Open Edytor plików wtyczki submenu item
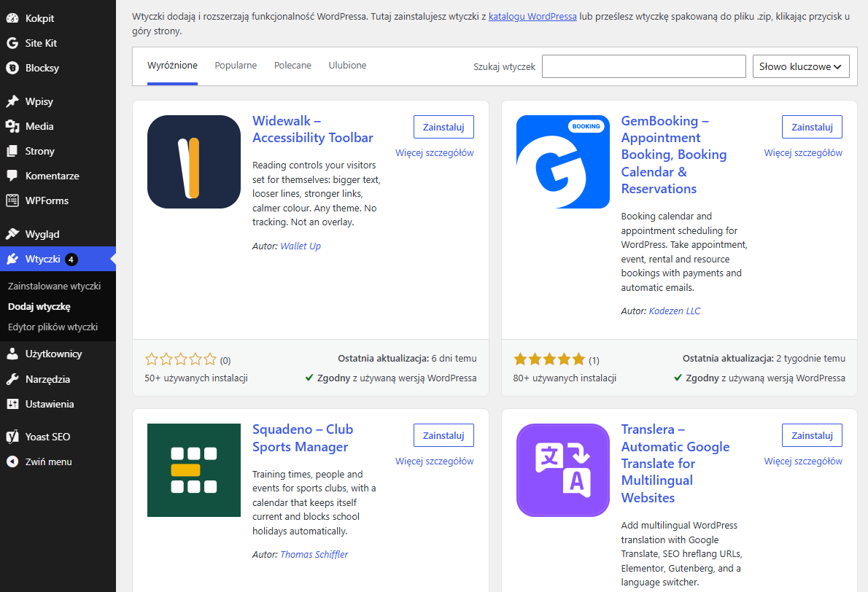868x592 pixels. 53,327
